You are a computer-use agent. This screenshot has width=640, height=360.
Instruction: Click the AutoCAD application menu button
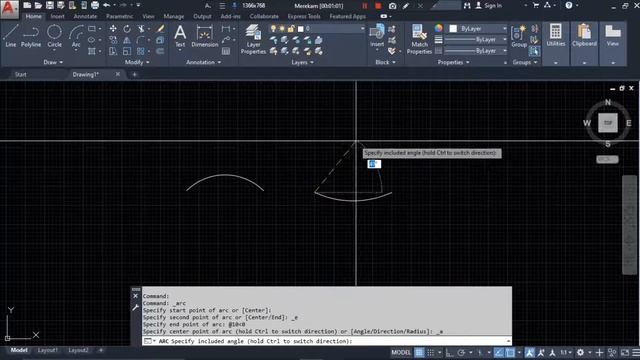tap(9, 9)
